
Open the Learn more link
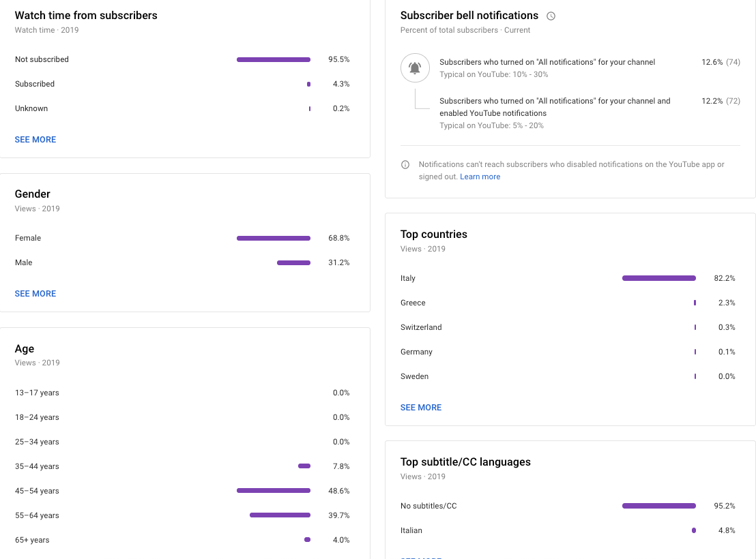pos(480,177)
